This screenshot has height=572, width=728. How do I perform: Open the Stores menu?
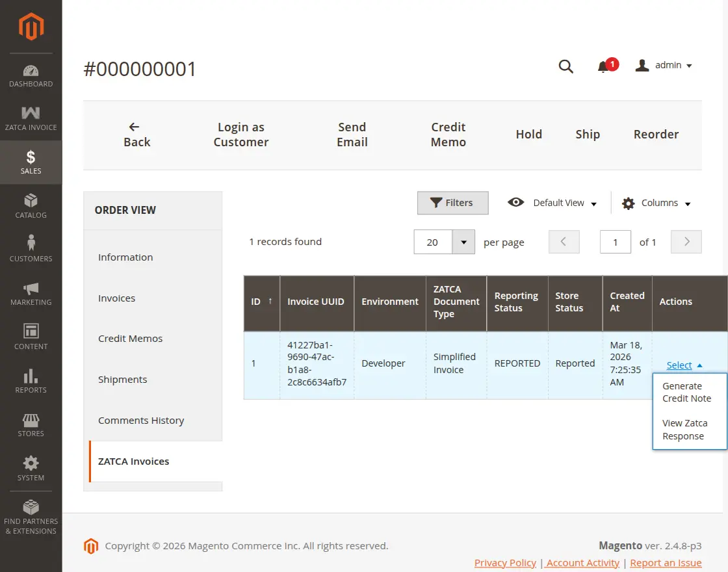pyautogui.click(x=31, y=424)
